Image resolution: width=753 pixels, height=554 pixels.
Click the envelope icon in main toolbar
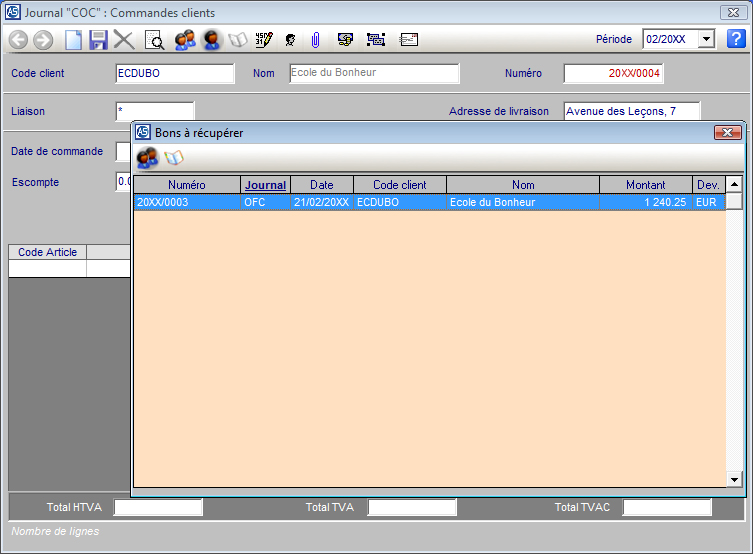(x=408, y=40)
